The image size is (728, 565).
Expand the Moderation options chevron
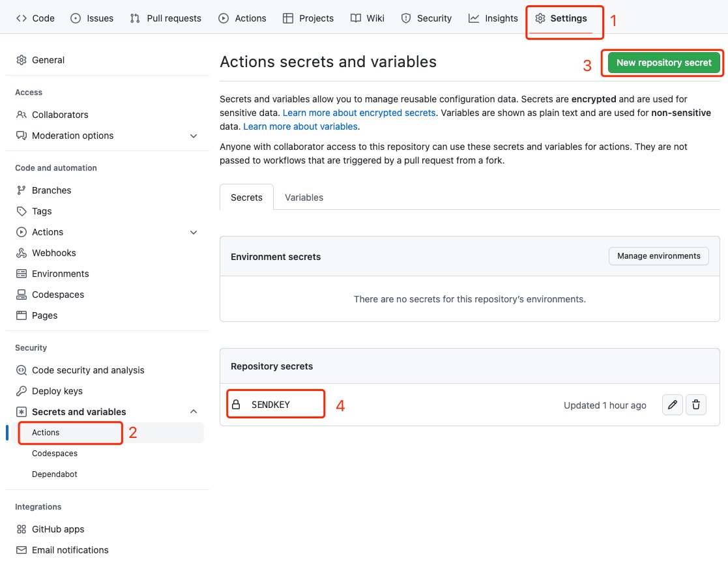194,136
